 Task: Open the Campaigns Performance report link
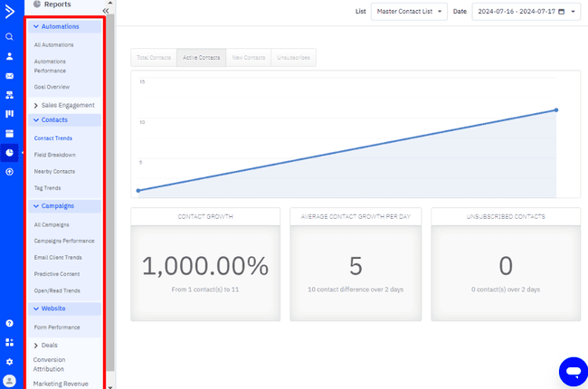tap(63, 241)
